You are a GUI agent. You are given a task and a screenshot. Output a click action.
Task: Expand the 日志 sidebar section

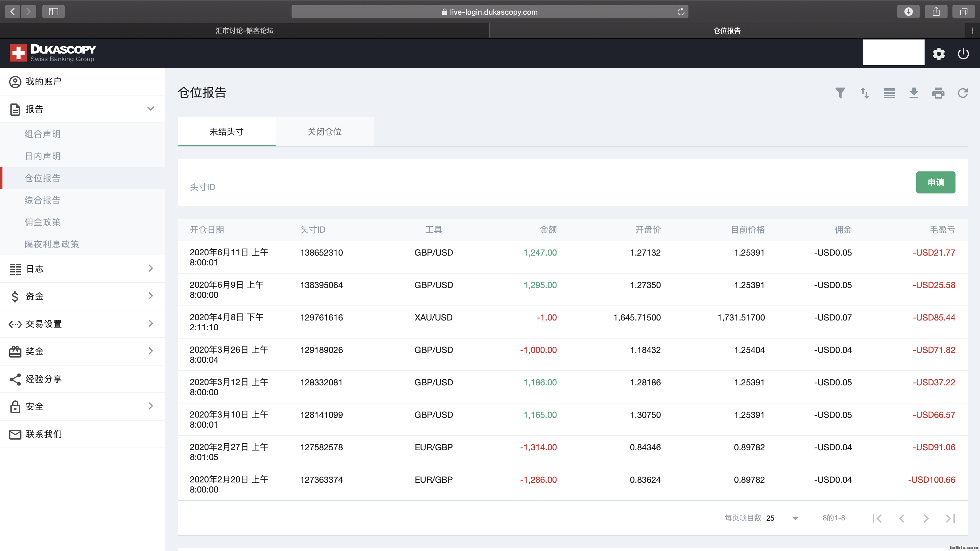pos(83,268)
